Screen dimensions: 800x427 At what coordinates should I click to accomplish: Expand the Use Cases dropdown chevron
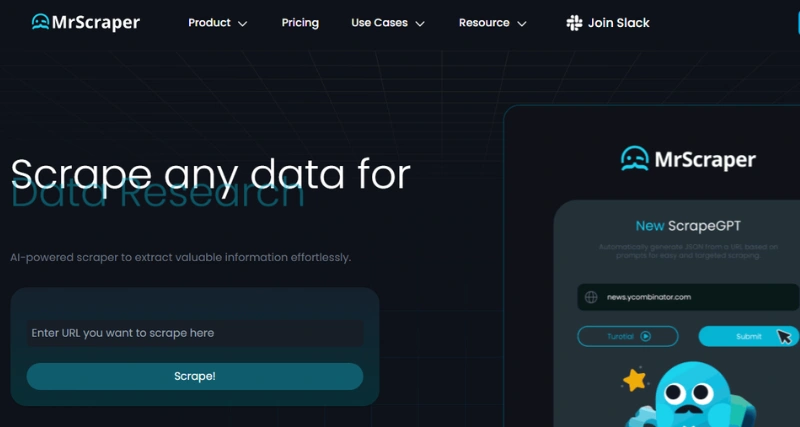tap(420, 24)
